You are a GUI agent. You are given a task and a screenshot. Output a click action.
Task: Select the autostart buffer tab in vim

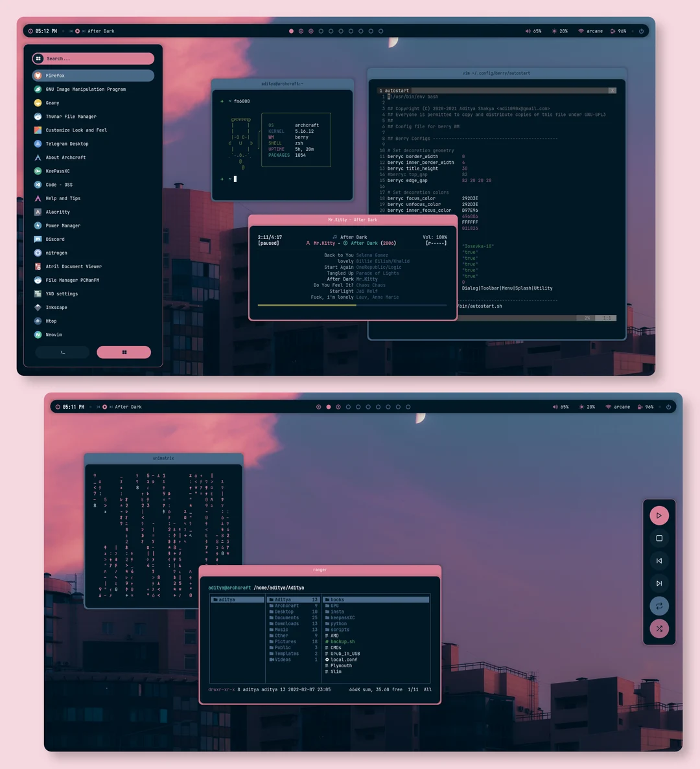(393, 90)
